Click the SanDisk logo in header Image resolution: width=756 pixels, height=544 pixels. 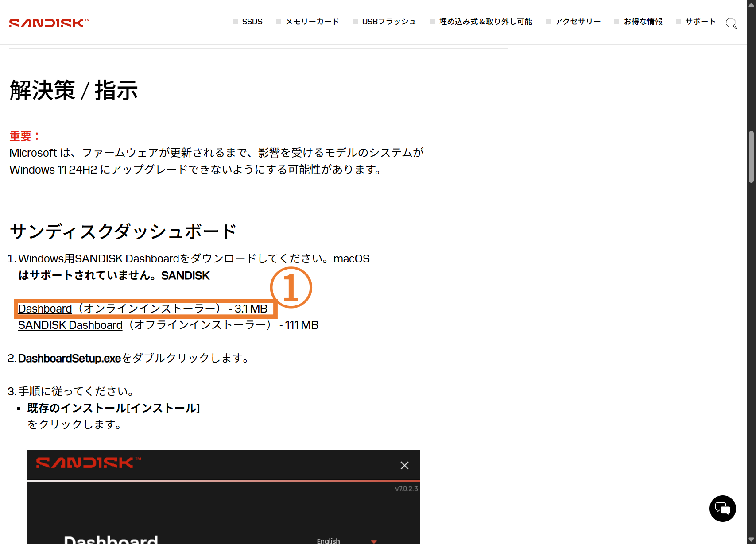pyautogui.click(x=49, y=23)
